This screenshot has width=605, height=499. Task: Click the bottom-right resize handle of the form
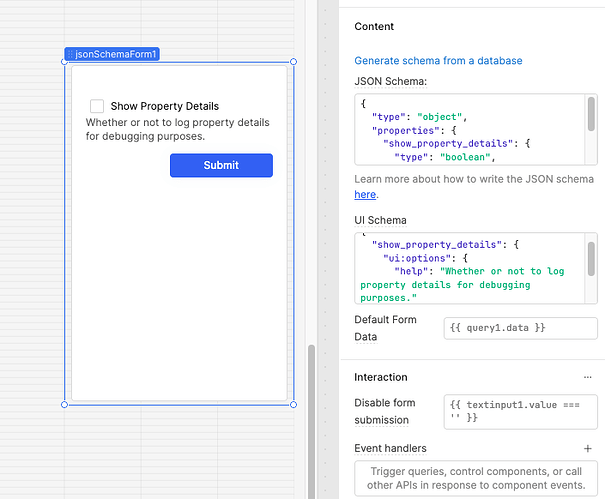[293, 404]
